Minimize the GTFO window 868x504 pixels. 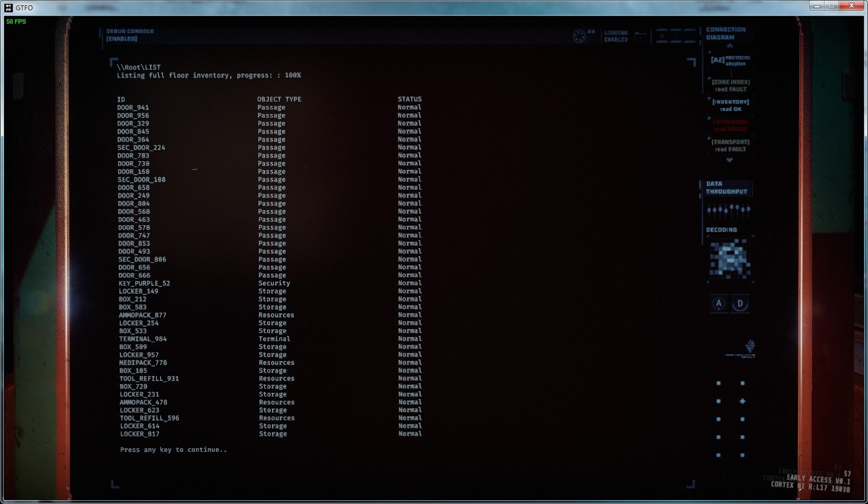pyautogui.click(x=816, y=6)
